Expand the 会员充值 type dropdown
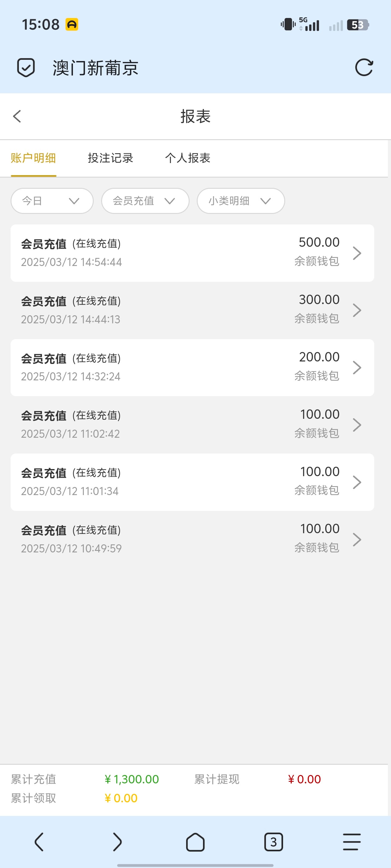The image size is (391, 868). point(145,201)
